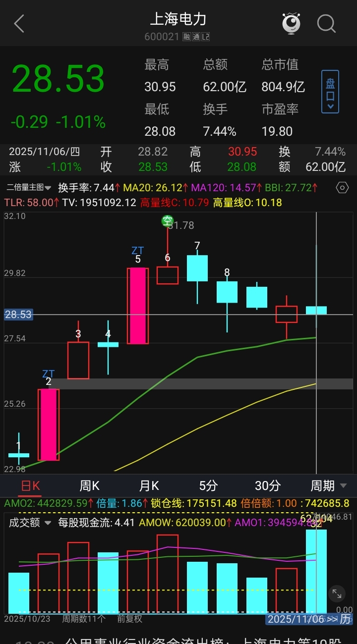Viewport: 357px width, 644px height.
Task: Open 周期 period dropdown
Action: (x=329, y=486)
